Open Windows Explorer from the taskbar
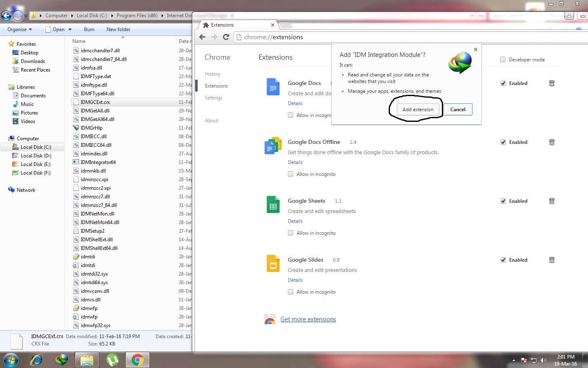588x368 pixels. pyautogui.click(x=87, y=360)
